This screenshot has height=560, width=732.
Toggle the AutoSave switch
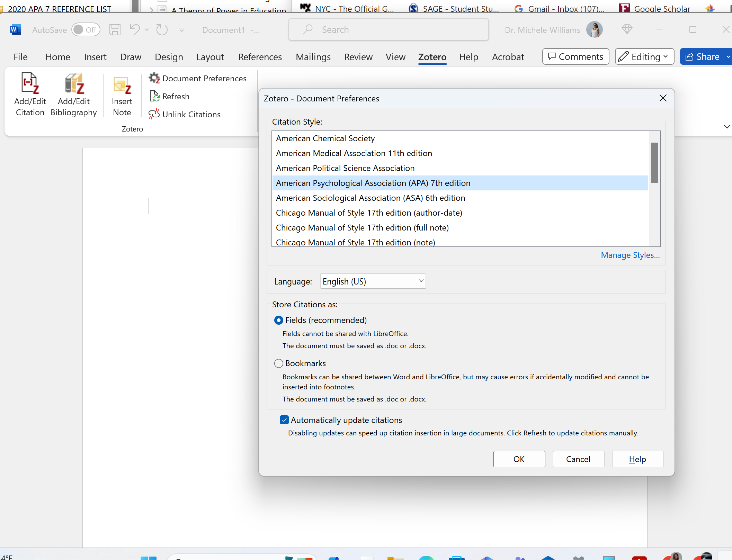coord(86,30)
